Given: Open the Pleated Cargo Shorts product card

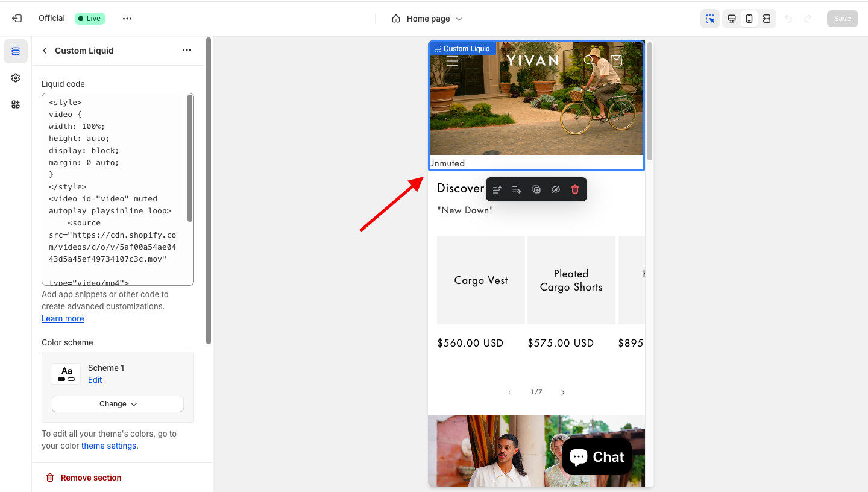Looking at the screenshot, I should (x=571, y=280).
